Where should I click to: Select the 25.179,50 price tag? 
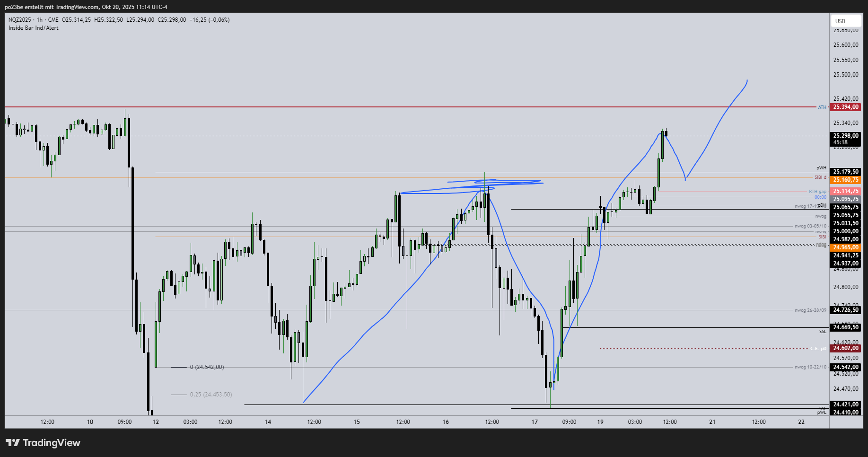click(x=846, y=172)
